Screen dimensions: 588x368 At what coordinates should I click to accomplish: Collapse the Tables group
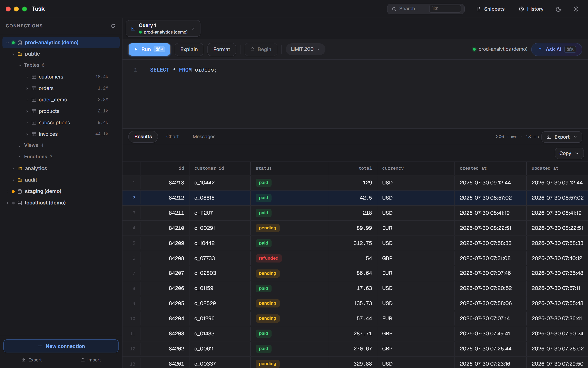pyautogui.click(x=20, y=65)
